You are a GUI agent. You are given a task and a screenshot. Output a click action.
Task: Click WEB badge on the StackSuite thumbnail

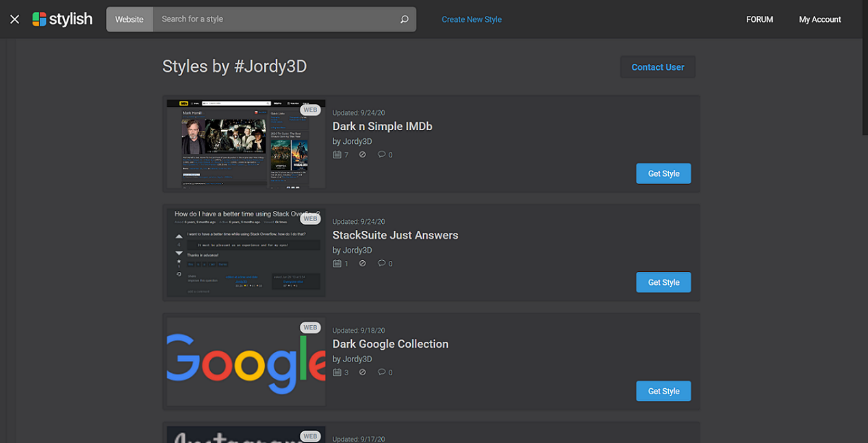coord(310,218)
